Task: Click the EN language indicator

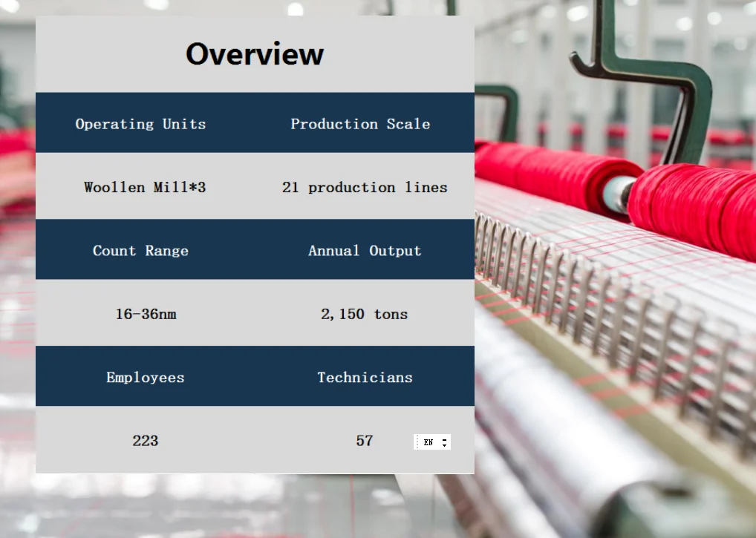Action: (428, 442)
